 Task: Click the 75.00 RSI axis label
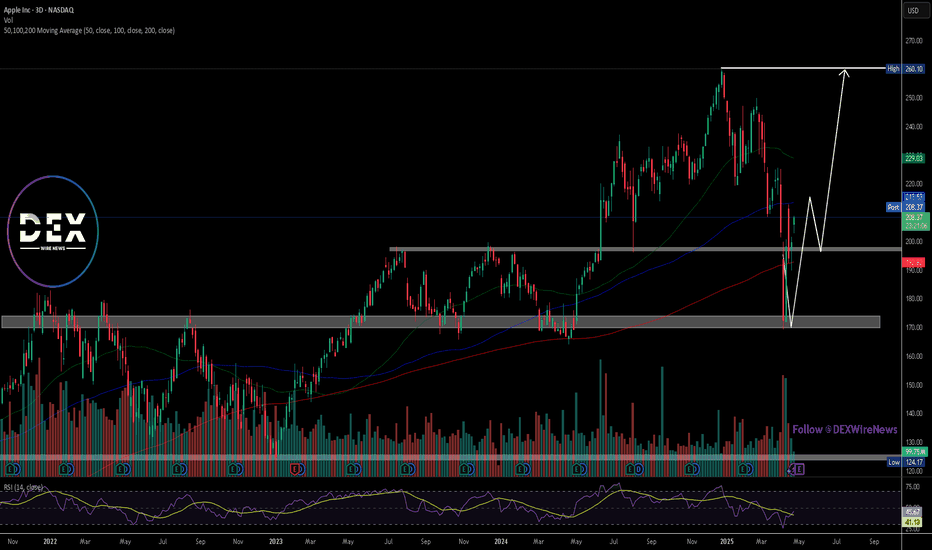click(912, 487)
